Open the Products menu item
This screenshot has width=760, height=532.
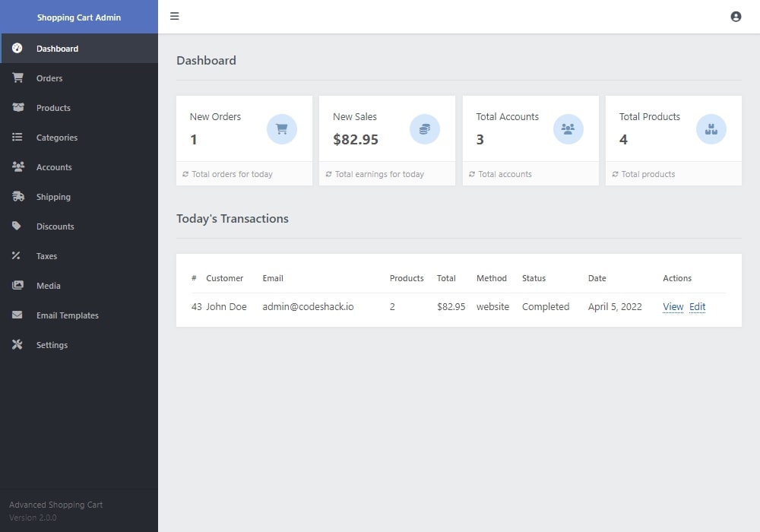click(x=79, y=108)
